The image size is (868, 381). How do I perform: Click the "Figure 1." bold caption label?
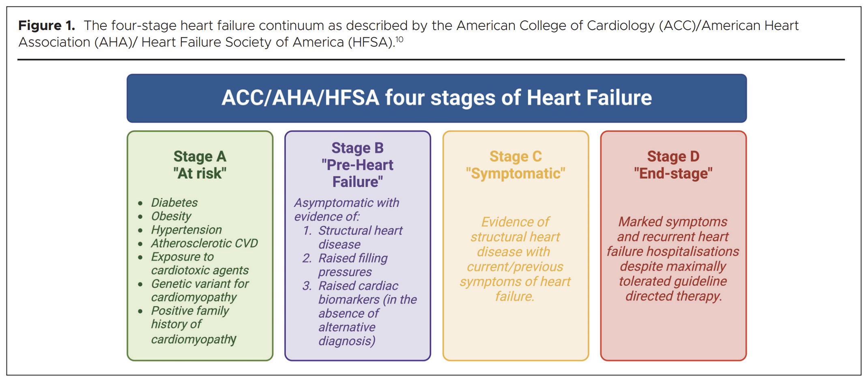point(47,26)
